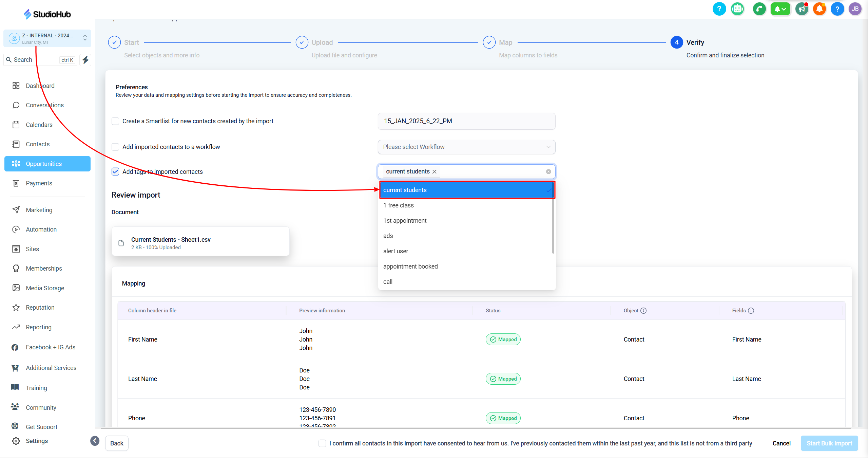This screenshot has width=868, height=458.
Task: Choose '1st appointment' from the tag list
Action: click(405, 221)
